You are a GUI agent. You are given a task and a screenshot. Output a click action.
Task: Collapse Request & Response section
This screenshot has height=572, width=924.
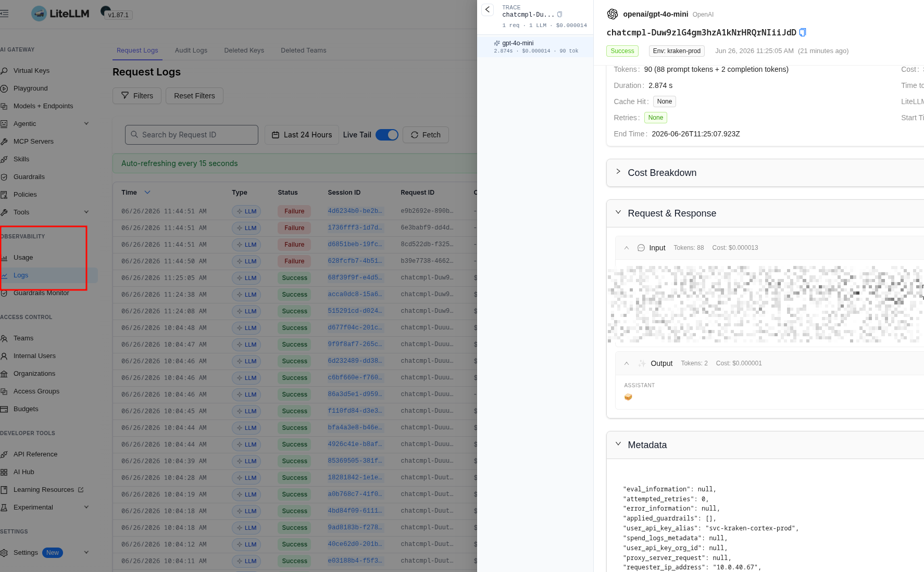tap(618, 212)
